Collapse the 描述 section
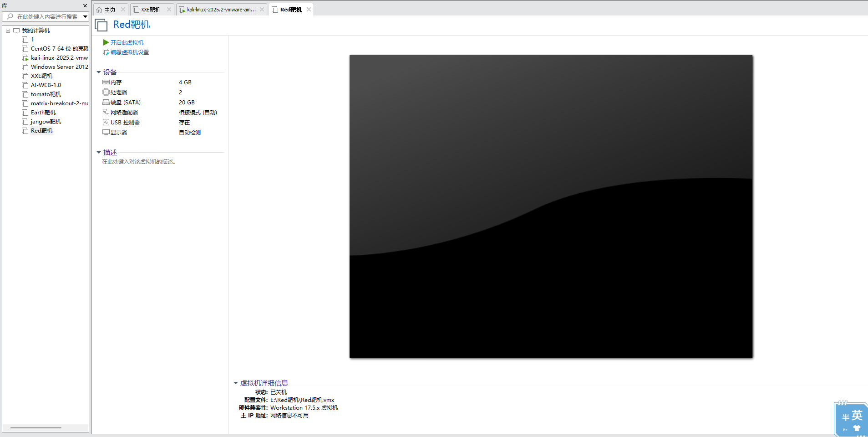This screenshot has height=437, width=868. (99, 153)
